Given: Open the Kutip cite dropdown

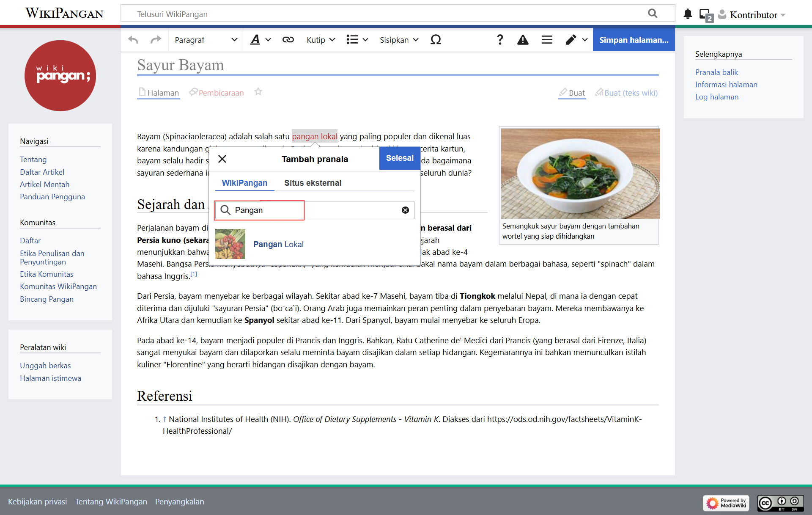Looking at the screenshot, I should (321, 40).
